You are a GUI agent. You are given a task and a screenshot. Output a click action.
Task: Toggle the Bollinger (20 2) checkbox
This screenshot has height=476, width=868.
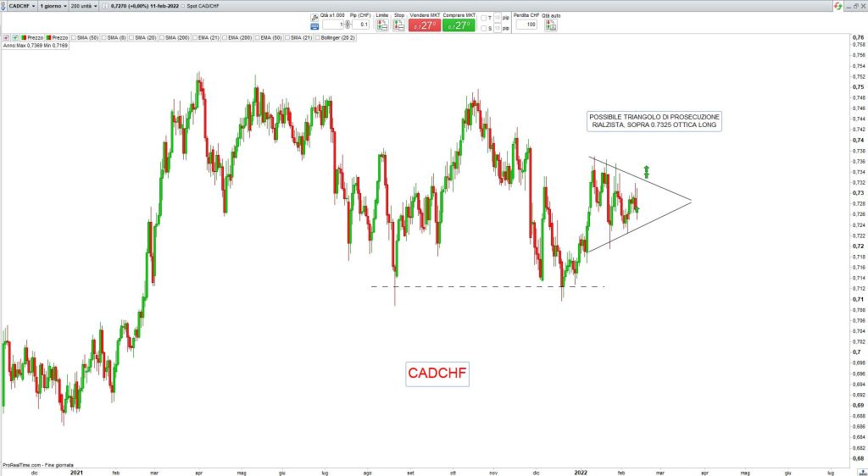pyautogui.click(x=318, y=37)
